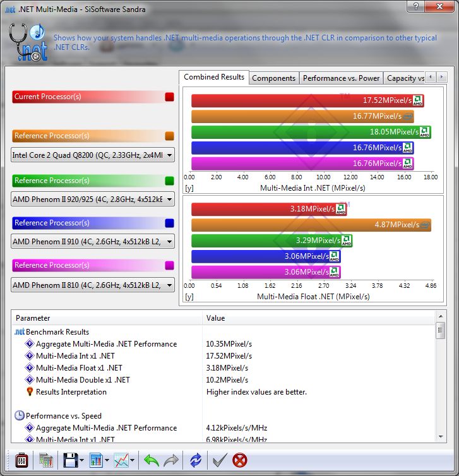This screenshot has height=476, width=459.
Task: Expand the bar chart icon dropdown arrow
Action: tap(107, 460)
